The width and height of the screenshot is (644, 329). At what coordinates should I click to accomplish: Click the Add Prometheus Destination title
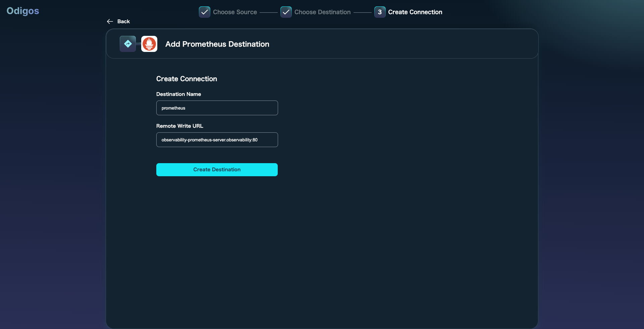(217, 44)
